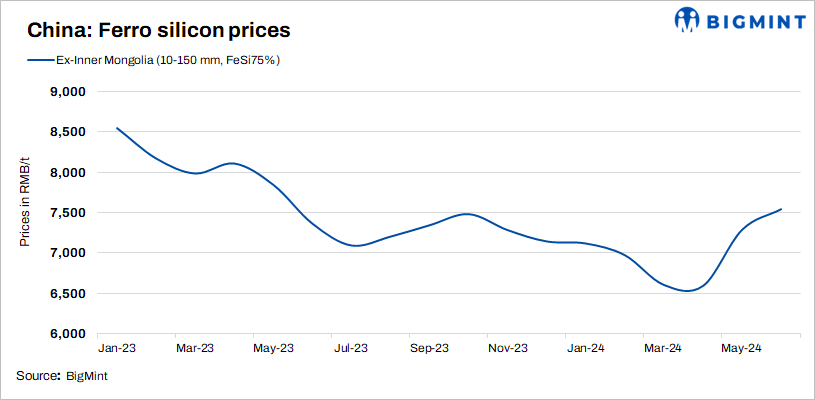Click the 7,500 y-axis value

tap(69, 213)
